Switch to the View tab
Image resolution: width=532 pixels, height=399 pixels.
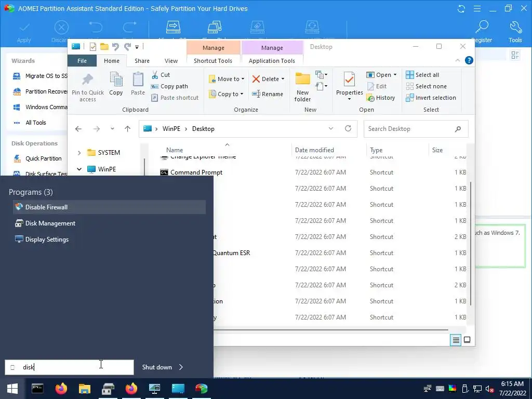(x=171, y=61)
